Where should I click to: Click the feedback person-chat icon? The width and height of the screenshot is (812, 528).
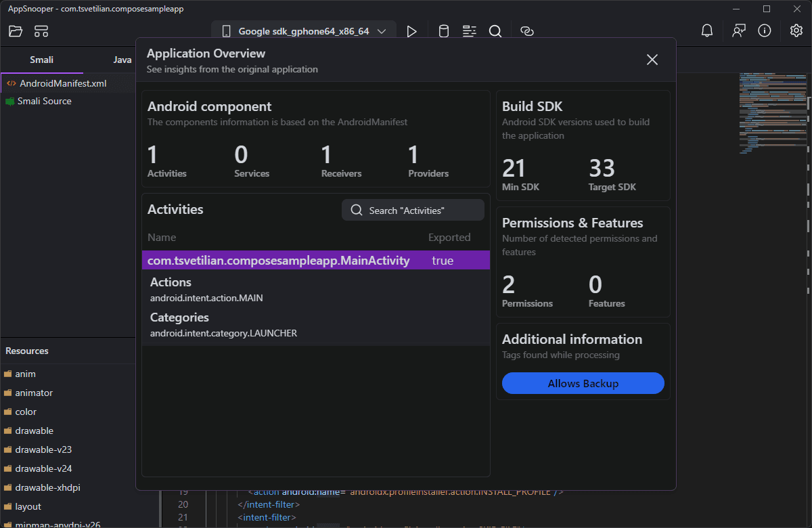pyautogui.click(x=738, y=30)
